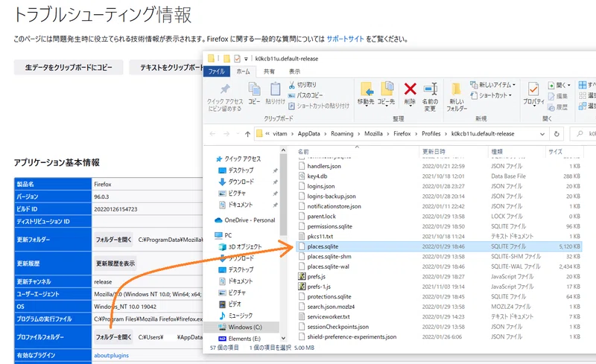
Task: Click the Edit (編集) ribbon button
Action: pos(558,96)
